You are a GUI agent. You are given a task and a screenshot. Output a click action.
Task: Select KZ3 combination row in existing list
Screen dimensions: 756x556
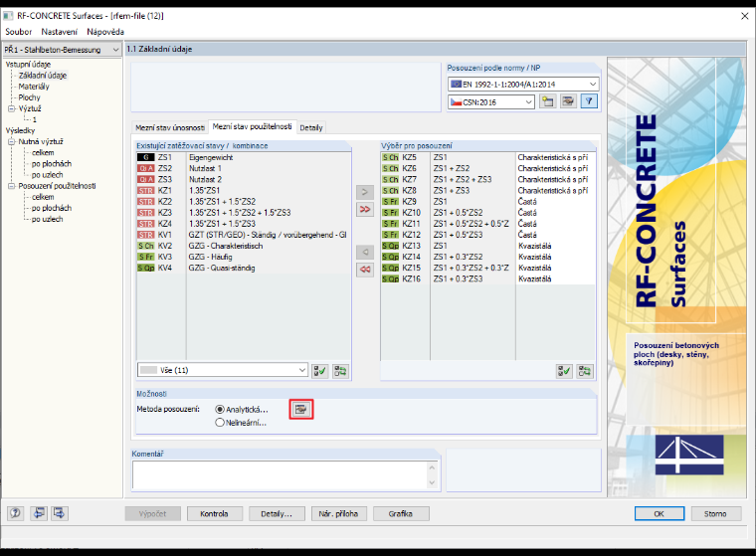[243, 213]
